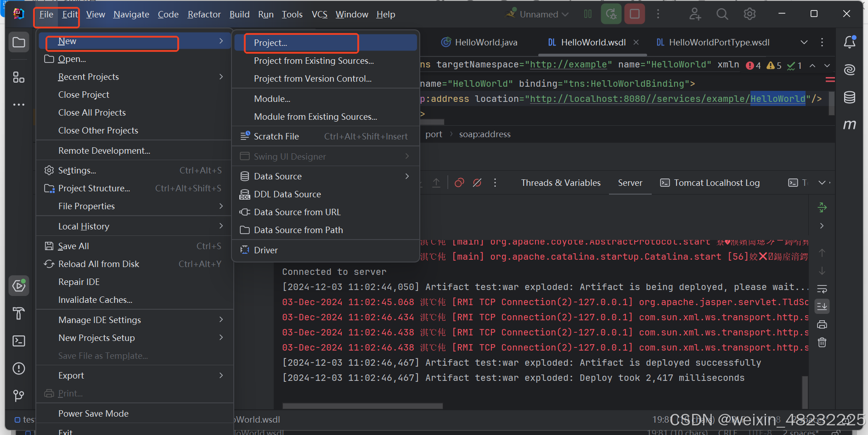The width and height of the screenshot is (868, 435).
Task: Expand the editor tabs list dropdown
Action: [804, 42]
